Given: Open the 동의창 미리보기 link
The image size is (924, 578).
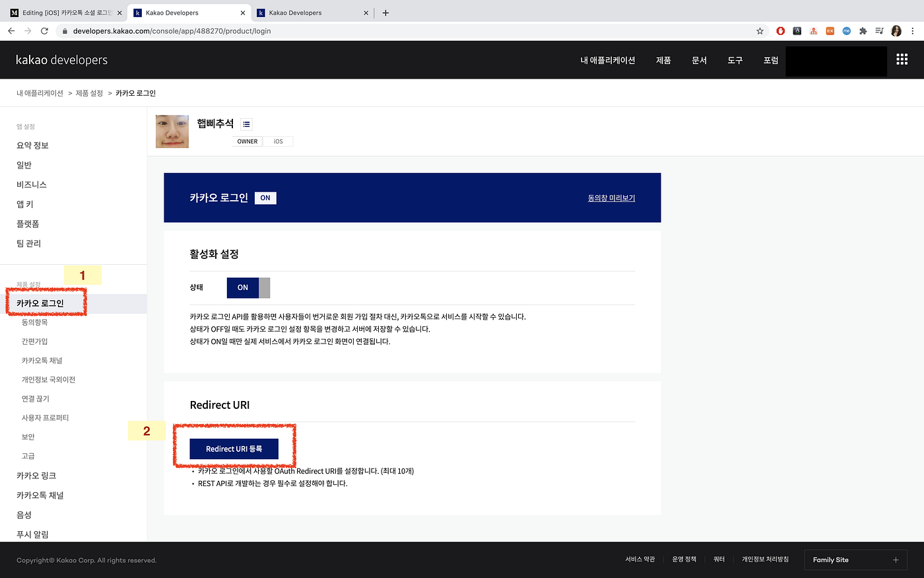Looking at the screenshot, I should pyautogui.click(x=612, y=198).
